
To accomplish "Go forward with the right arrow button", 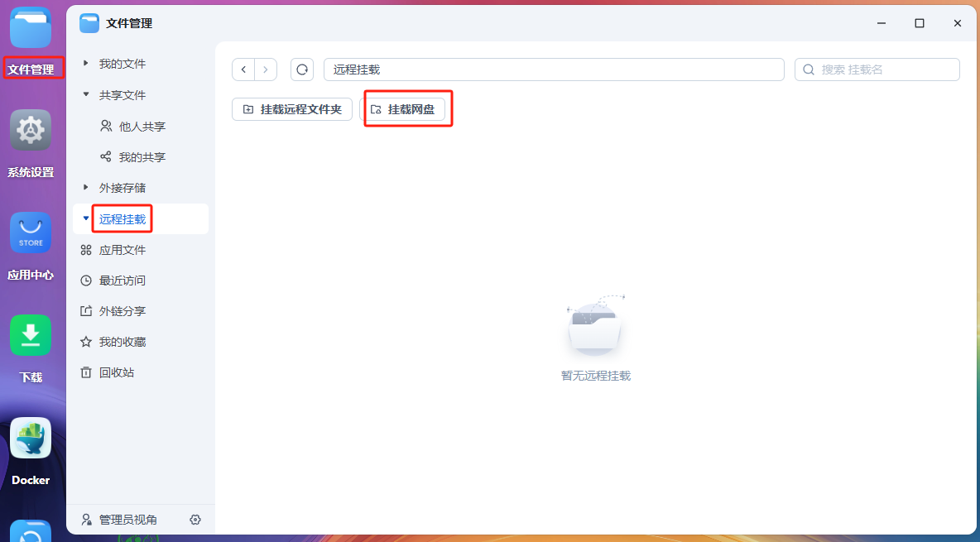I will tap(266, 70).
